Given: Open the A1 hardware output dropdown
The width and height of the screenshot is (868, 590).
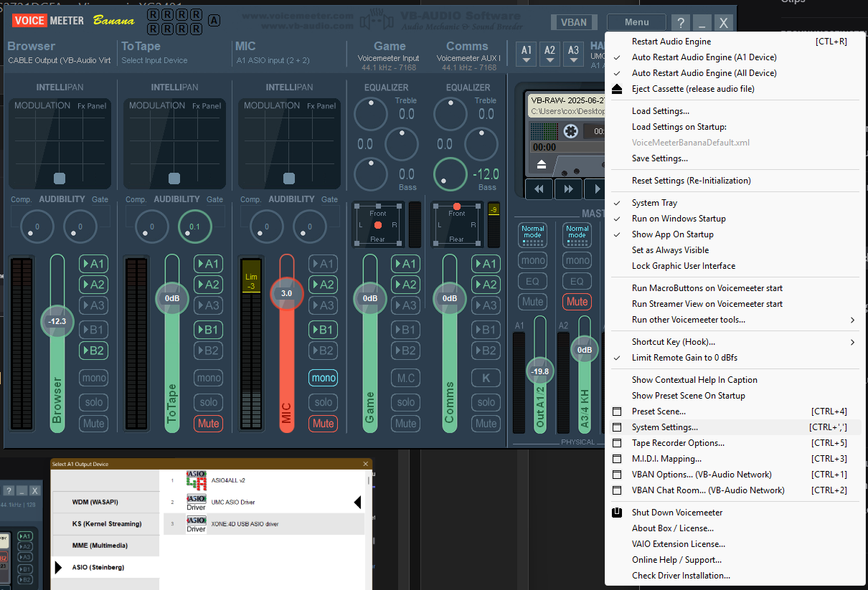Looking at the screenshot, I should 527,54.
